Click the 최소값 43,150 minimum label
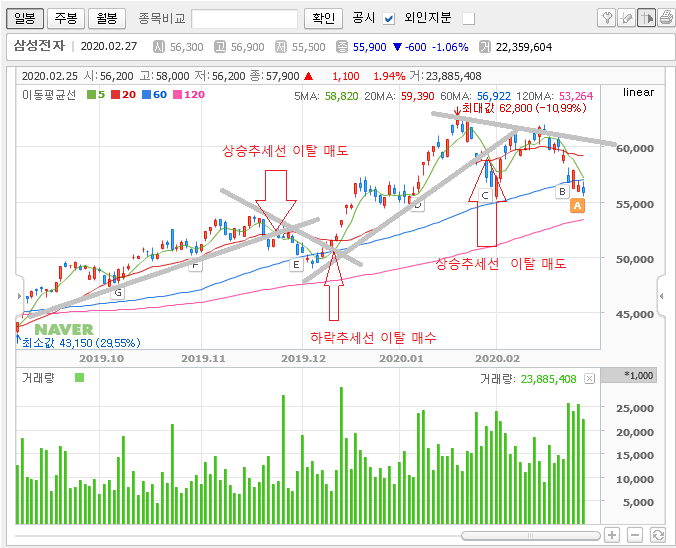Viewport: 676px width, 548px height. click(x=81, y=343)
